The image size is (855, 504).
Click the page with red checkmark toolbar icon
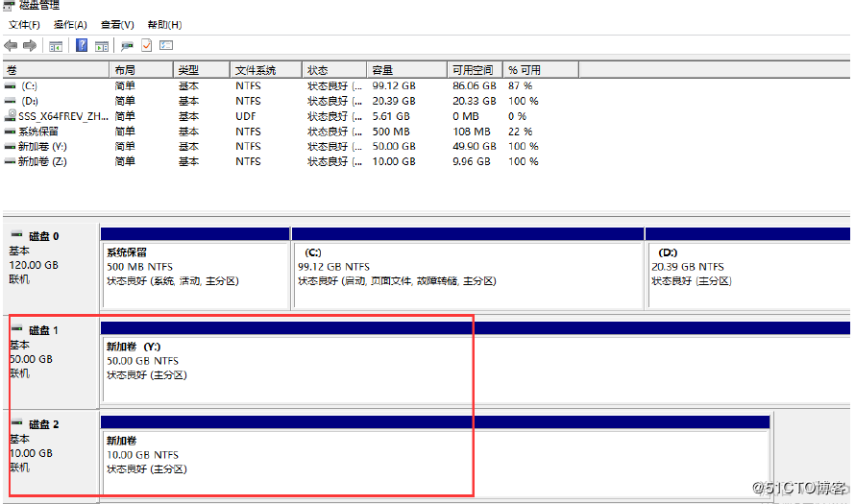(147, 45)
